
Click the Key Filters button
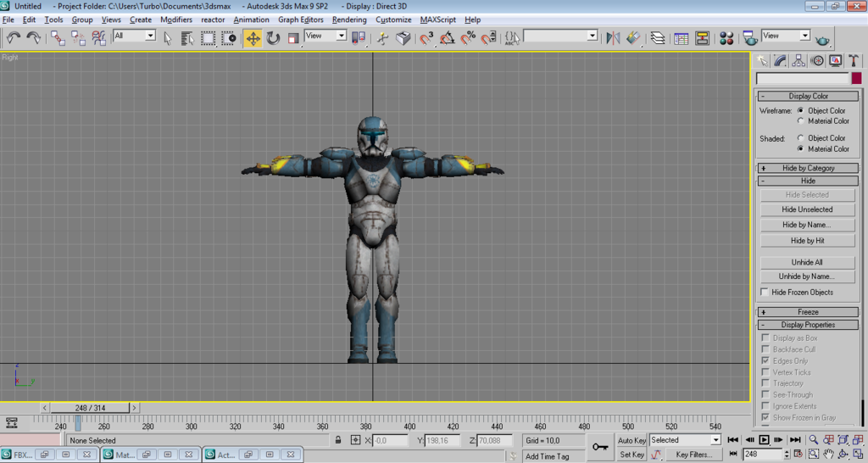[x=693, y=455]
